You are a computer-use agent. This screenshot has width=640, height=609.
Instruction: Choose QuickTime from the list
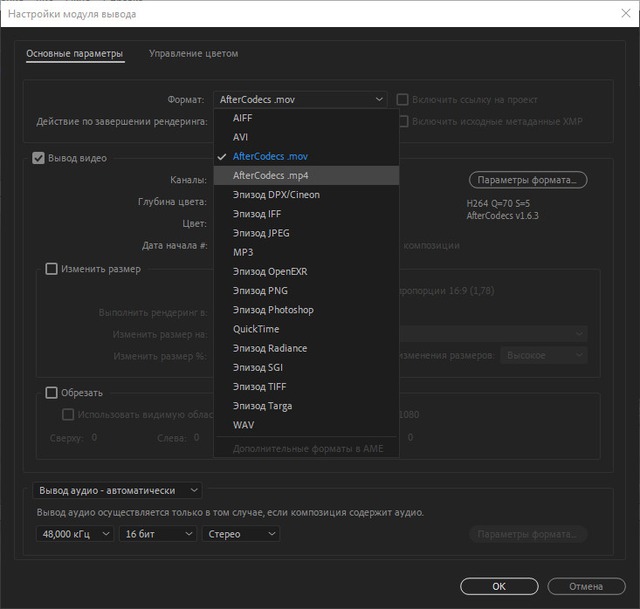[x=256, y=329]
